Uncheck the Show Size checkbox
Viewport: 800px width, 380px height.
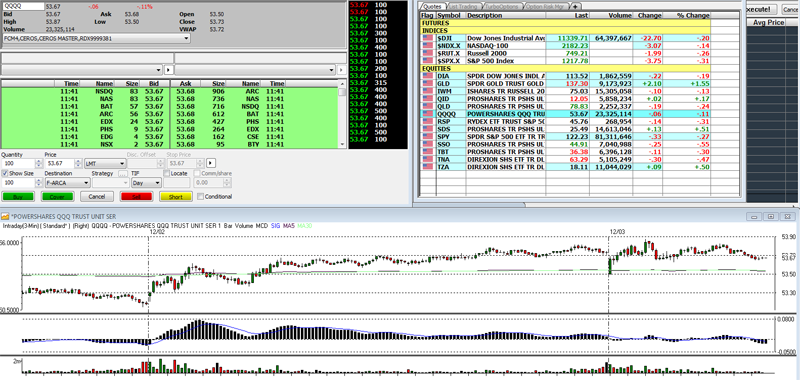pyautogui.click(x=6, y=173)
